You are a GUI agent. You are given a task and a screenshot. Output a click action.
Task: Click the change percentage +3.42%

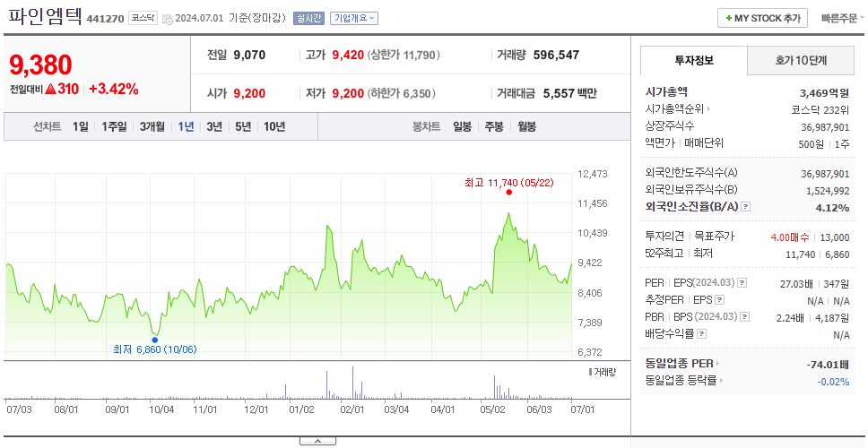pos(114,89)
